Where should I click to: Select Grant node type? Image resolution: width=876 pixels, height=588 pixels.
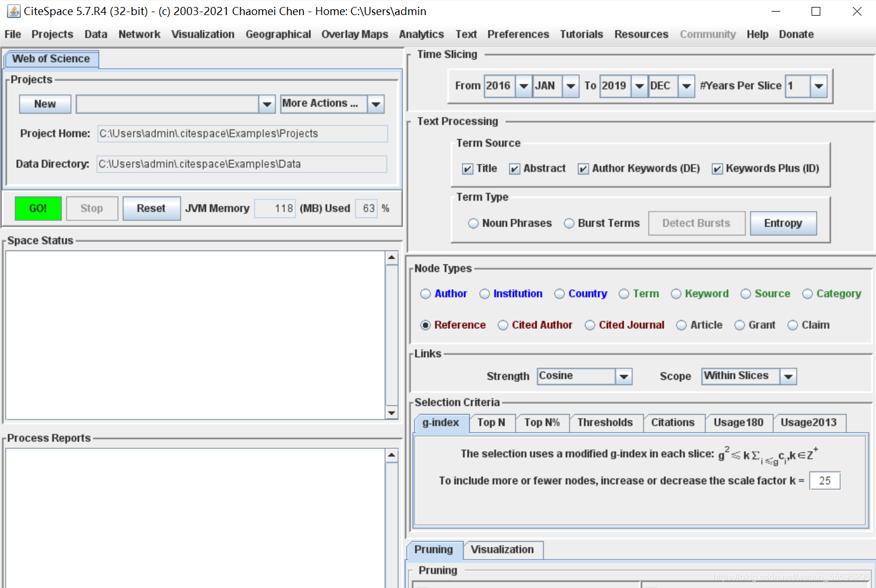[740, 325]
